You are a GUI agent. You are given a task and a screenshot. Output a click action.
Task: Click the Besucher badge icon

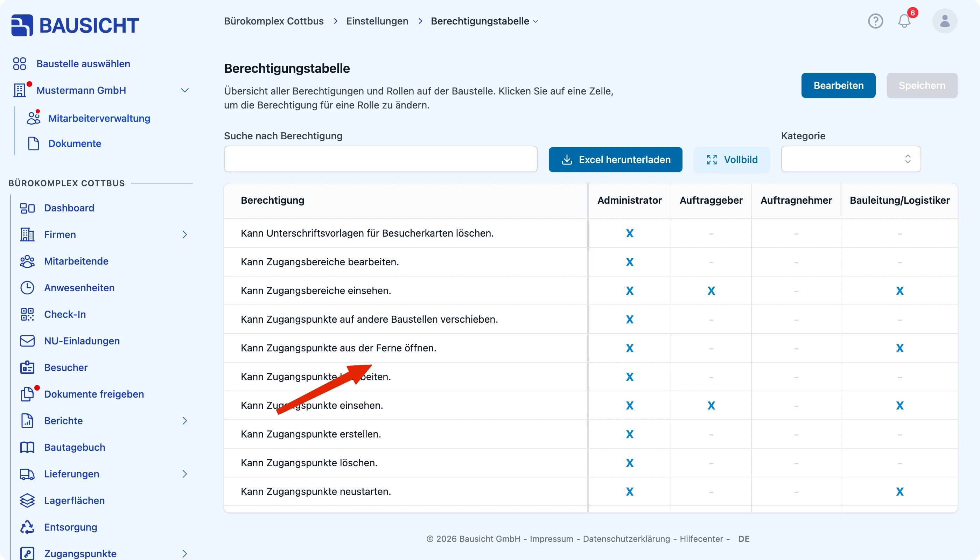tap(27, 367)
